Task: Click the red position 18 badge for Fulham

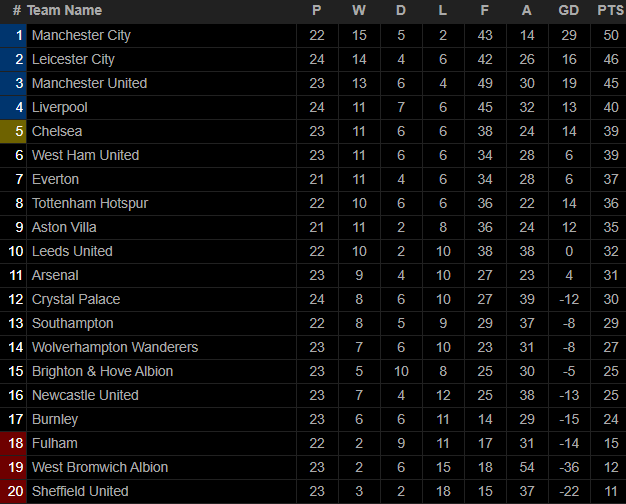Action: [x=13, y=443]
